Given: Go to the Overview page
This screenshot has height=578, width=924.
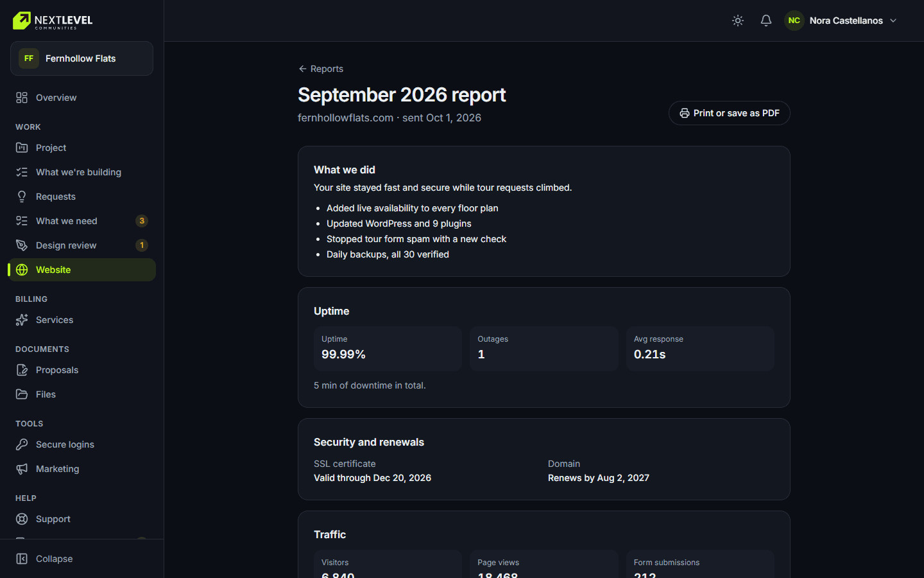Looking at the screenshot, I should point(81,98).
